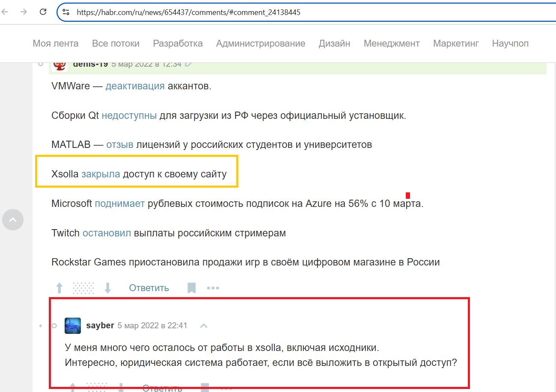The width and height of the screenshot is (556, 392).
Task: Reload the page with refresh icon
Action: (x=43, y=12)
